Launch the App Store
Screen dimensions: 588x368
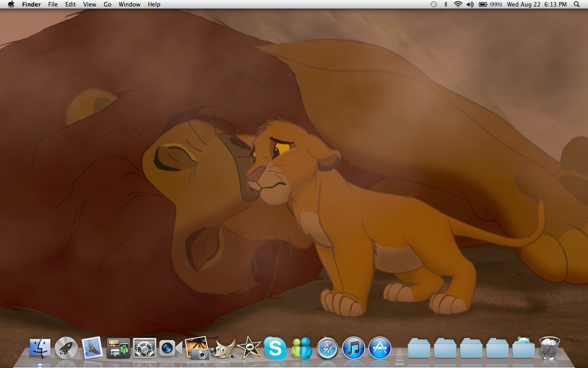[380, 348]
